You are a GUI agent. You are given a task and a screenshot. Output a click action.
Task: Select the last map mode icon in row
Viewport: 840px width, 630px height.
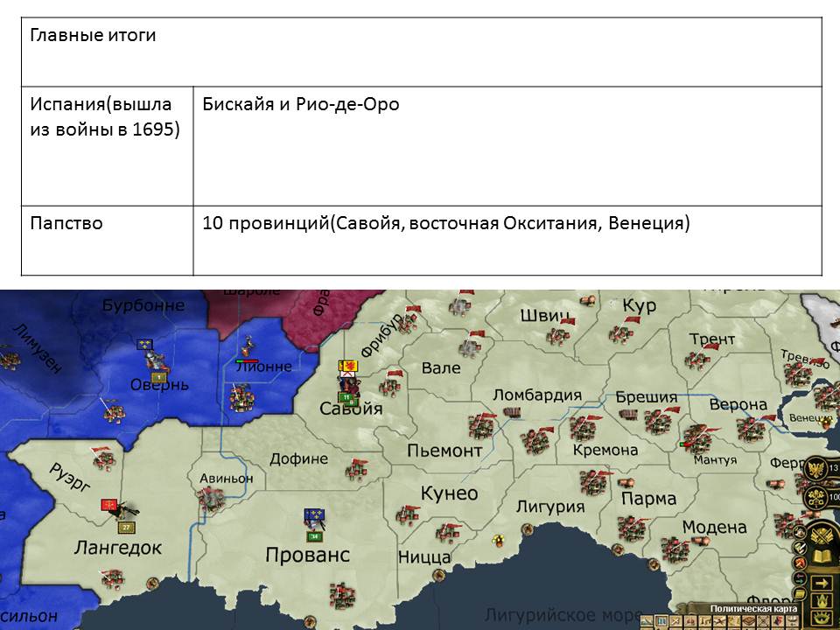793,621
